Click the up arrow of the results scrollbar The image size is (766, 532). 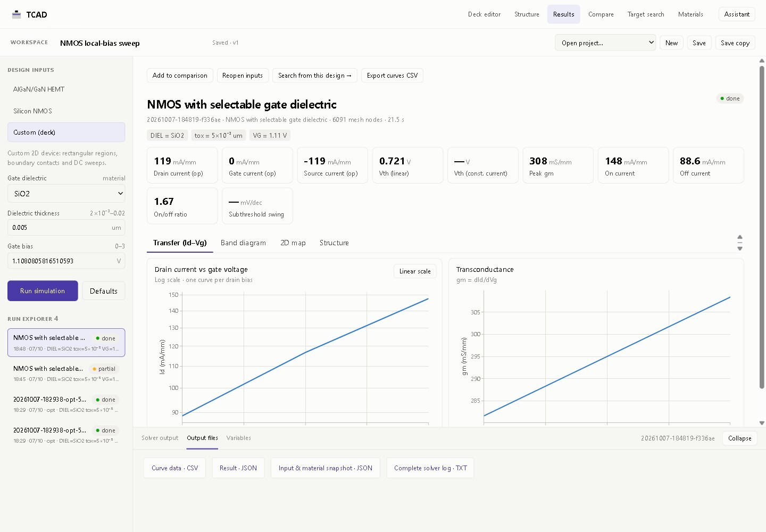762,61
